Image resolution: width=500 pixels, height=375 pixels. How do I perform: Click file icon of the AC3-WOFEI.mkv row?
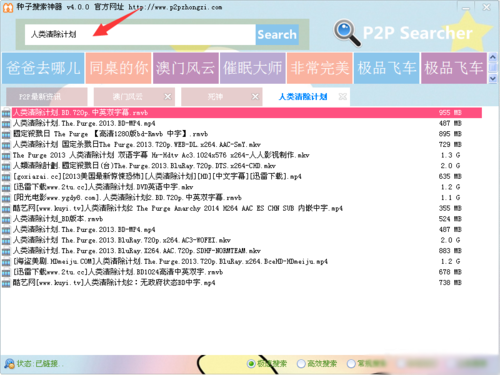6,241
